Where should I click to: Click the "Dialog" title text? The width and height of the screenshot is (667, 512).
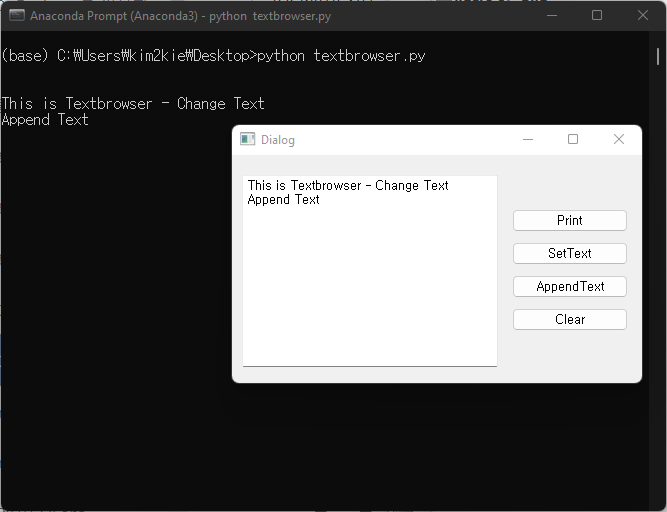click(278, 140)
